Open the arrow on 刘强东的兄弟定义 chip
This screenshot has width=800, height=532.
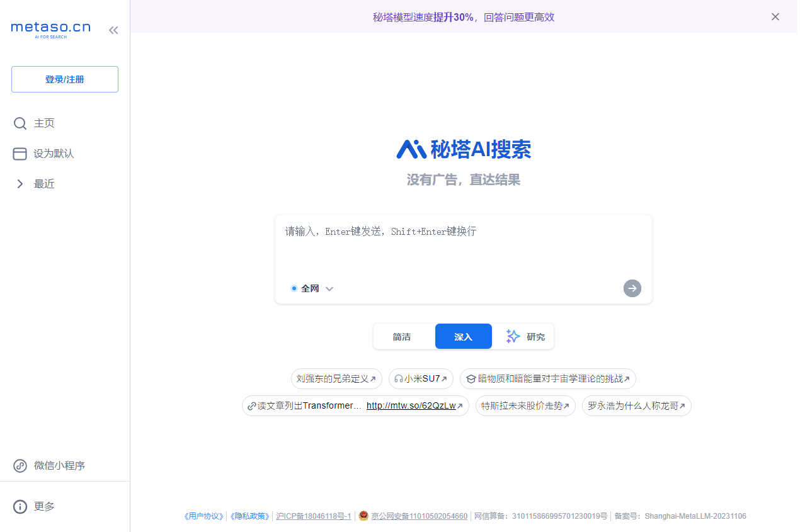(x=373, y=379)
